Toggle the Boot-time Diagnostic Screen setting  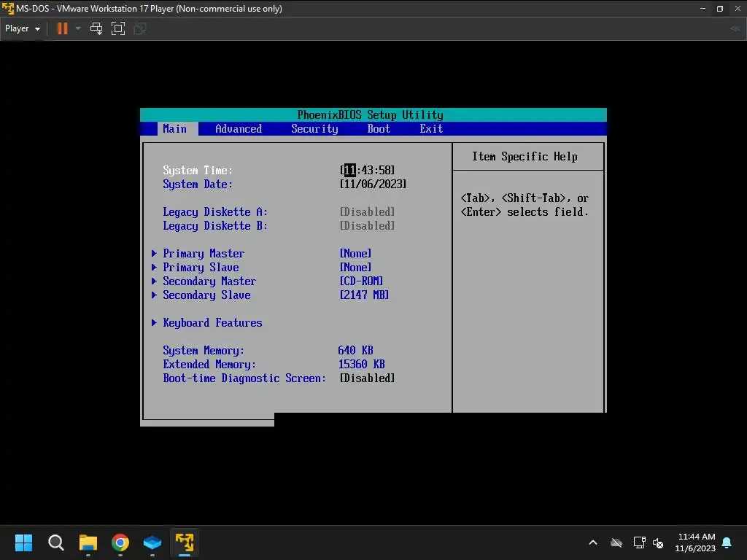(367, 378)
